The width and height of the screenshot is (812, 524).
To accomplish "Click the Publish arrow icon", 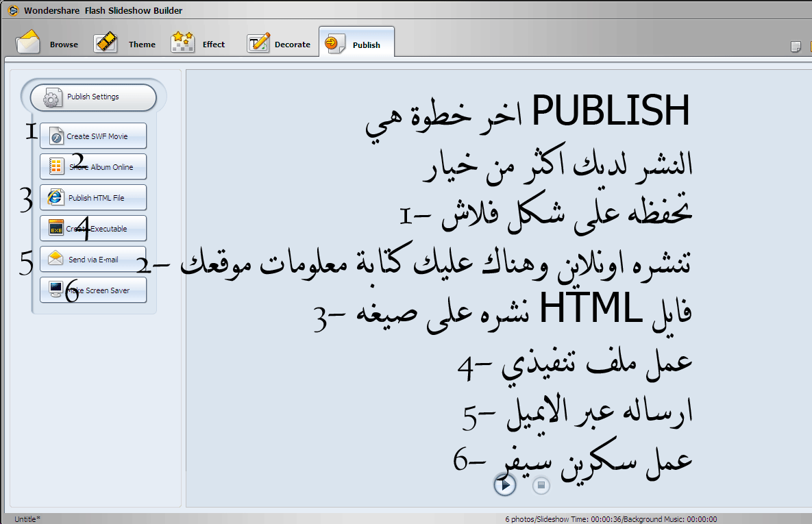I will 334,43.
